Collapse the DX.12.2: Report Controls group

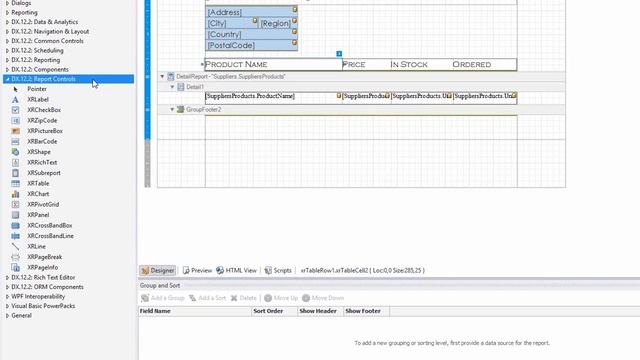pos(8,79)
